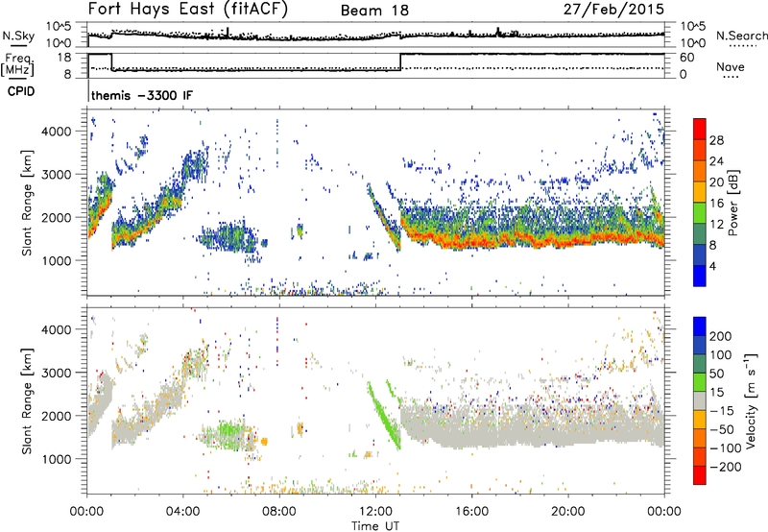Image resolution: width=768 pixels, height=532 pixels.
Task: Pick the red bottom segment of Velocity colorbar
Action: click(x=700, y=475)
